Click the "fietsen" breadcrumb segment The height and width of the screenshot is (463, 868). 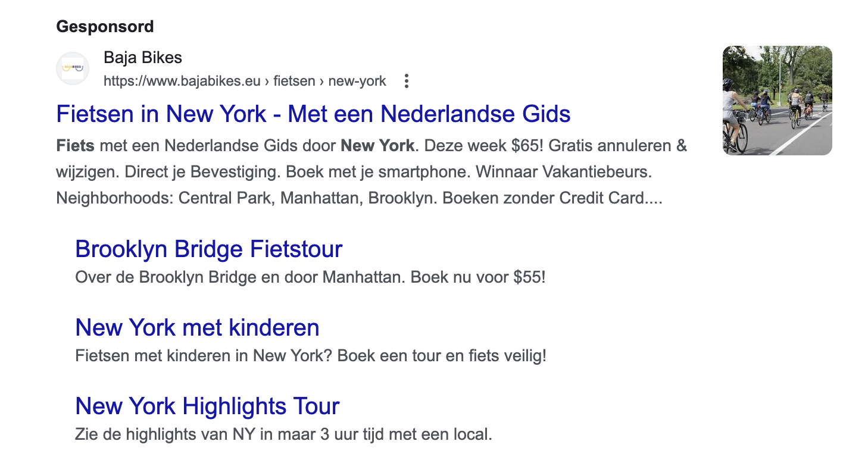click(294, 81)
